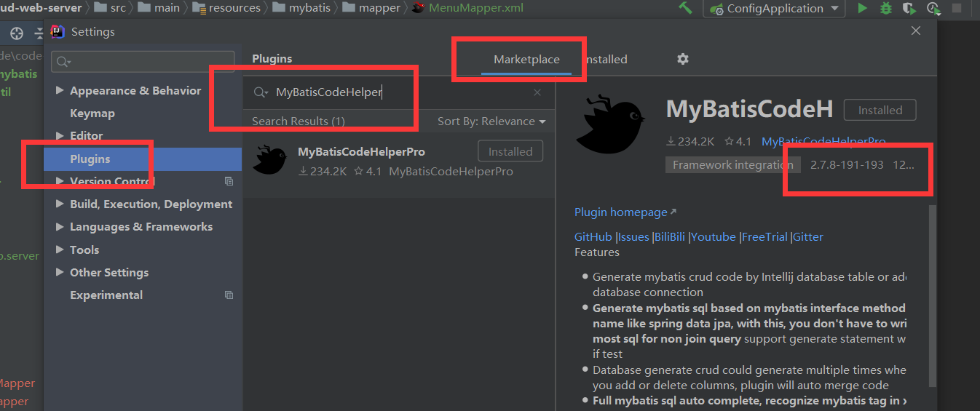Select Keymap in settings tree
The width and height of the screenshot is (980, 411).
coord(92,113)
